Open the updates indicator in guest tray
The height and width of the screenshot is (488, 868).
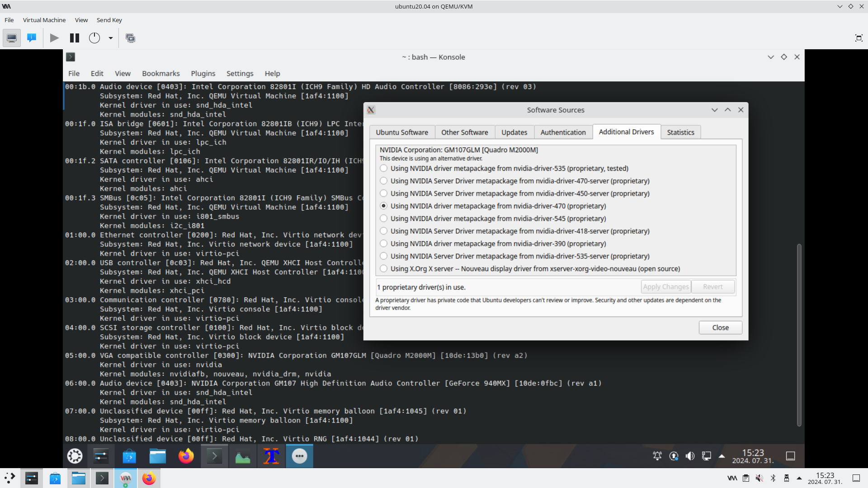tap(674, 456)
